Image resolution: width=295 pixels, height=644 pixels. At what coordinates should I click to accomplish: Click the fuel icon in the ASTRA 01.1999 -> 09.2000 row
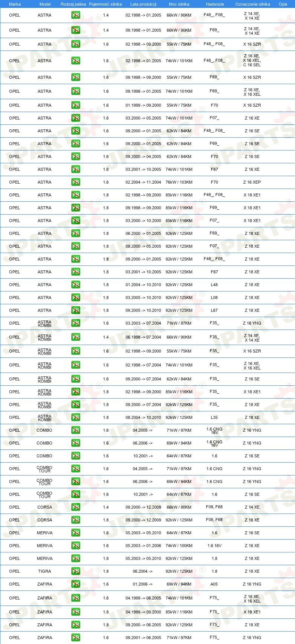click(75, 105)
